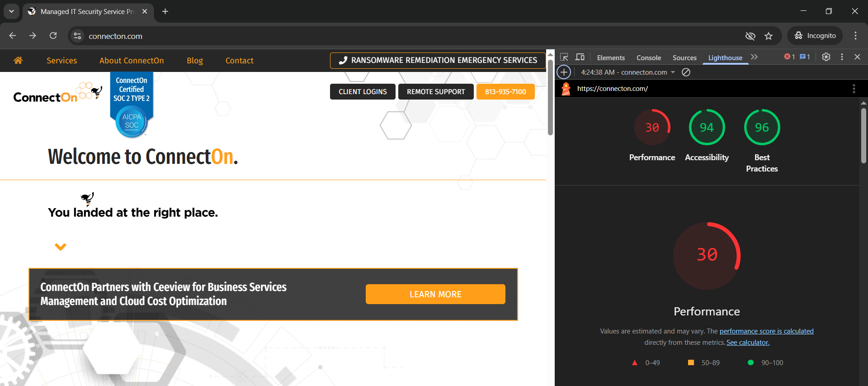Click the orange down chevron below tagline
The height and width of the screenshot is (386, 868).
coord(61,247)
